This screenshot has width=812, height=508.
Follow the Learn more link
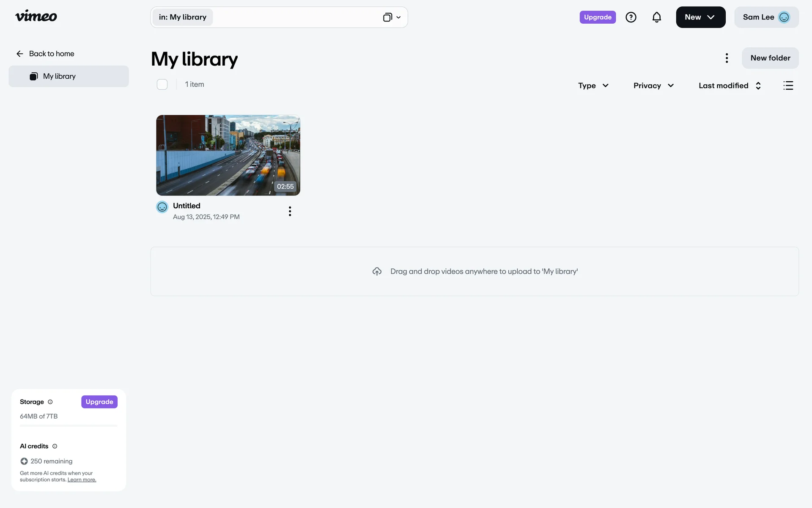tap(82, 480)
